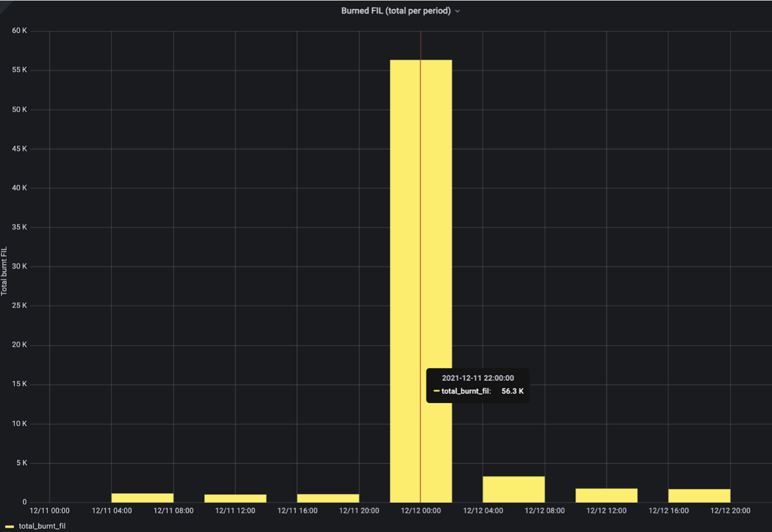
Task: Click the 2021-12-11 22:00:00 tooltip timestamp
Action: pyautogui.click(x=478, y=378)
